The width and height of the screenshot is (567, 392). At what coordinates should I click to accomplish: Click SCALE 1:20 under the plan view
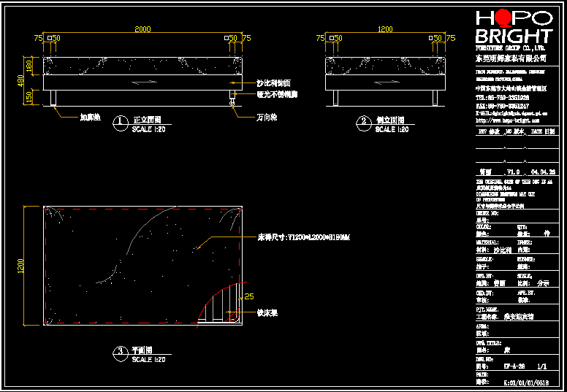[x=148, y=360]
